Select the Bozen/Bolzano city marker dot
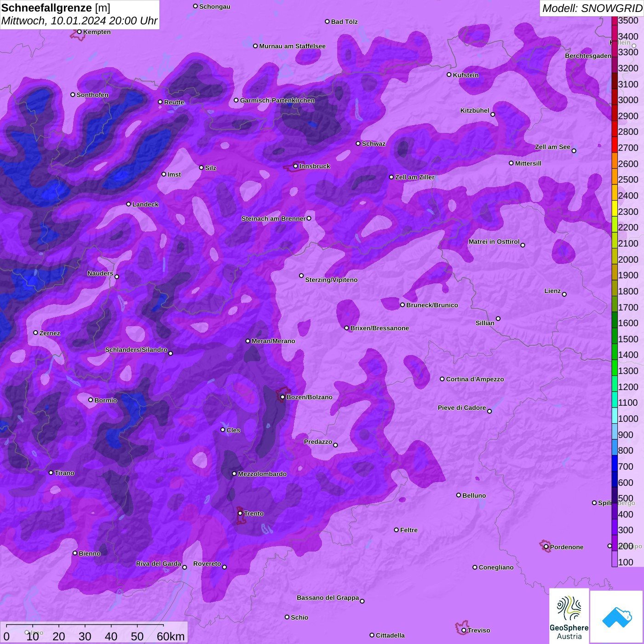This screenshot has width=644, height=644. (282, 397)
